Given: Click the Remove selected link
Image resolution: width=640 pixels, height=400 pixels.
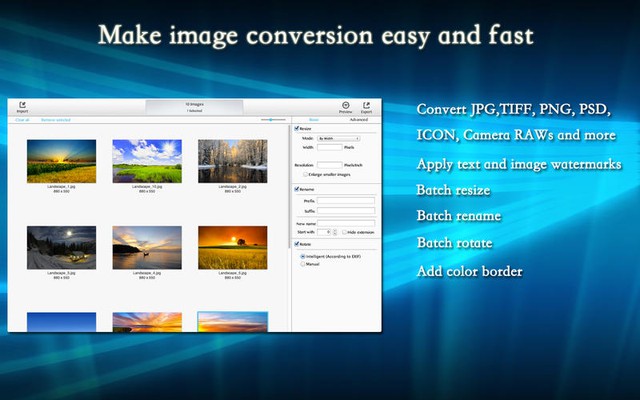Looking at the screenshot, I should click(54, 119).
